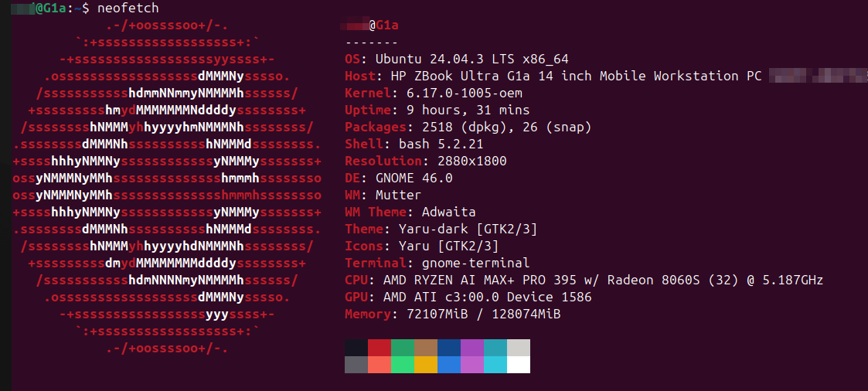Click the Terminal gnome-terminal line

click(x=437, y=263)
